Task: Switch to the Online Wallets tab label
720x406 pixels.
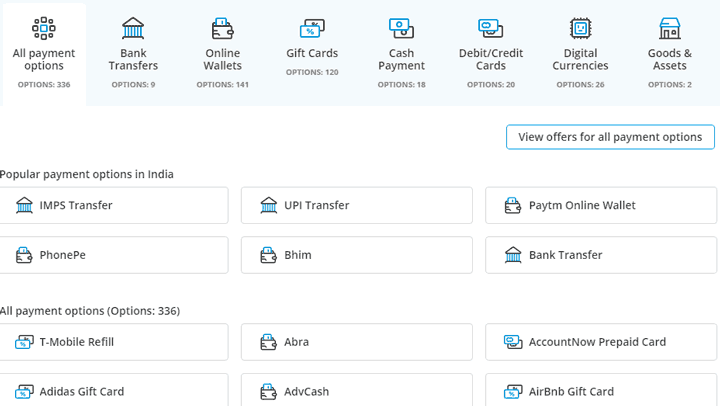Action: point(223,59)
